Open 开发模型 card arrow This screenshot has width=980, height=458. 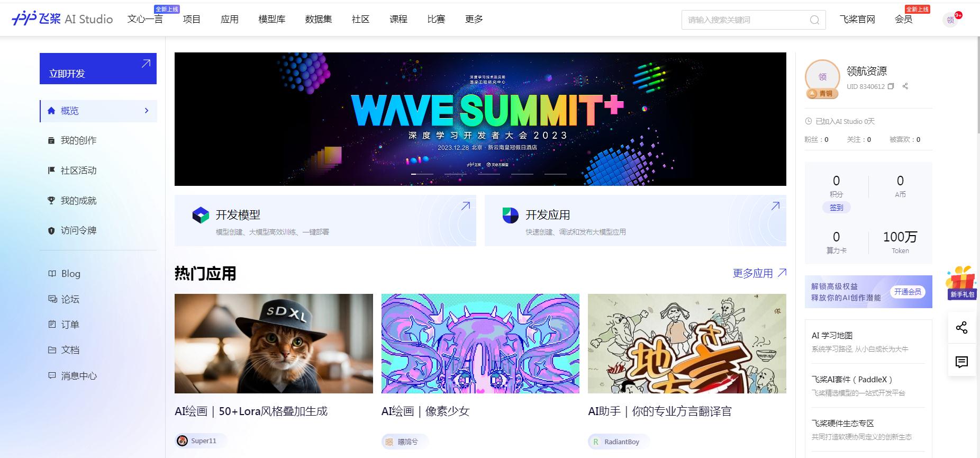click(x=466, y=206)
